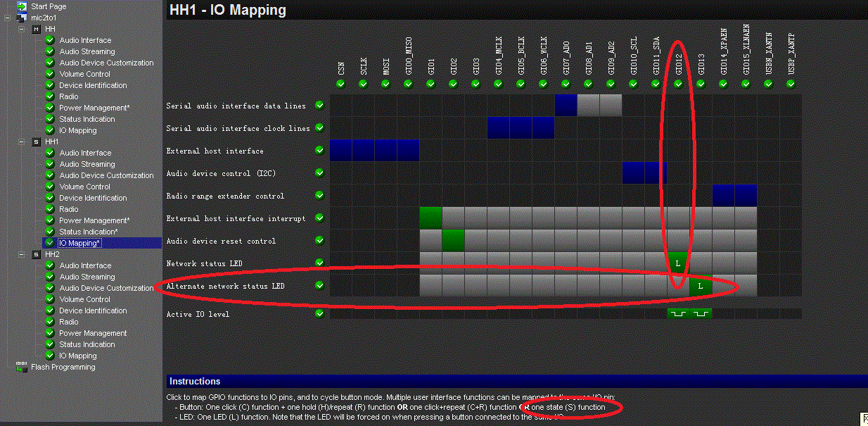Select IO Mapping under HH
Screen dimensions: 868x426
click(78, 130)
